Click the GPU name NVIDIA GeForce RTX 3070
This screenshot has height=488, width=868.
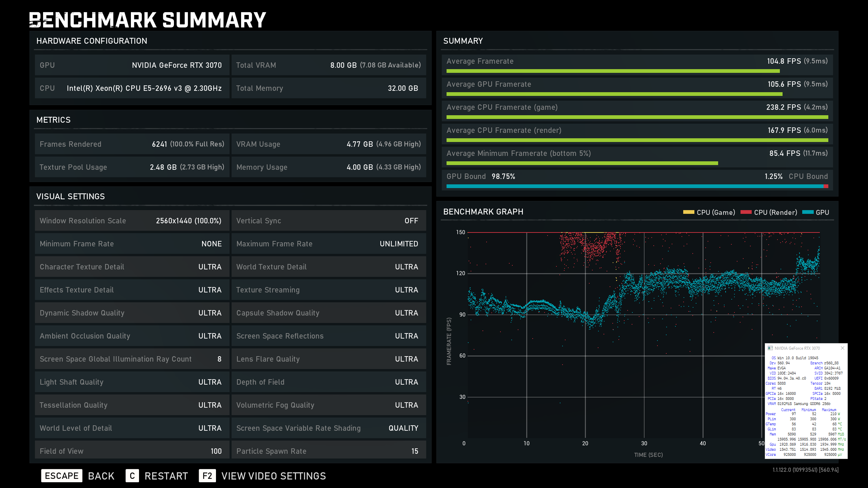(177, 65)
